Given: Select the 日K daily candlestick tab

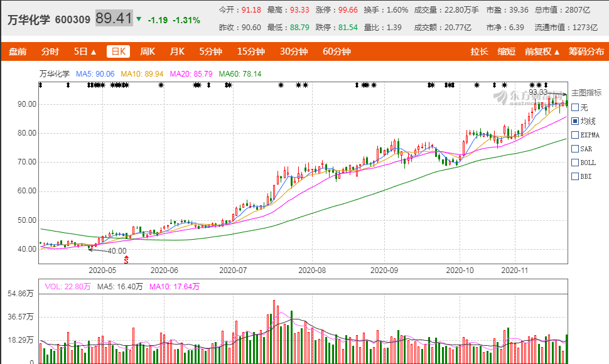Looking at the screenshot, I should point(119,51).
